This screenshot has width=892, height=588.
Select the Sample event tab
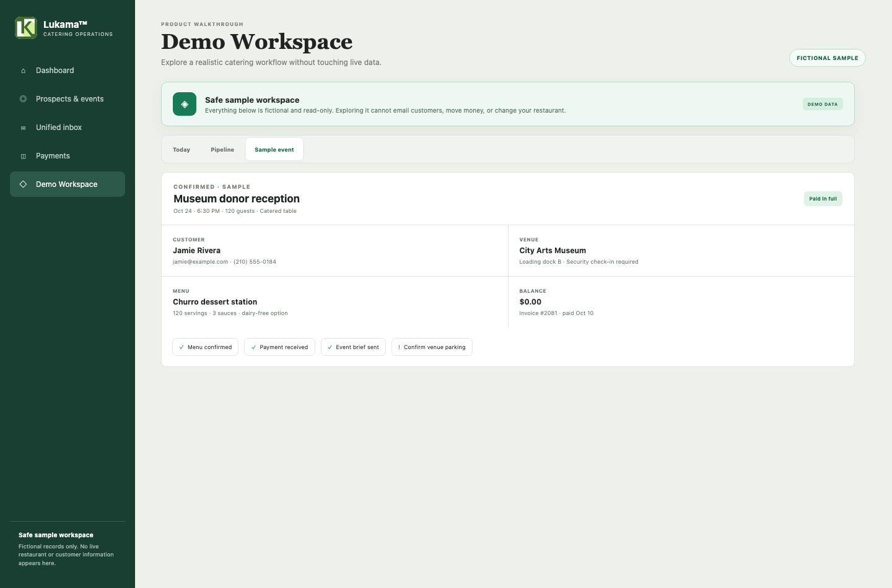(274, 150)
